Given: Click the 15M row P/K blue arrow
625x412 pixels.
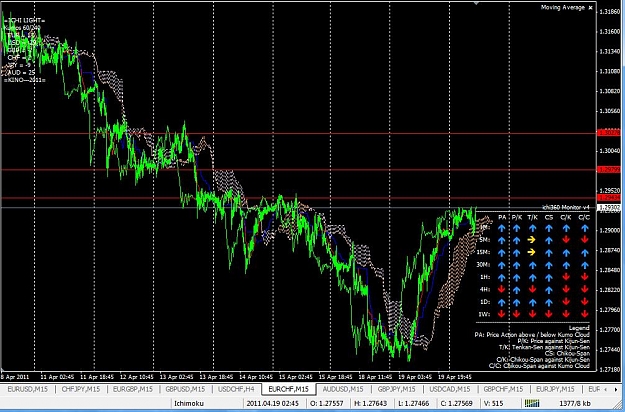Looking at the screenshot, I should pos(517,252).
